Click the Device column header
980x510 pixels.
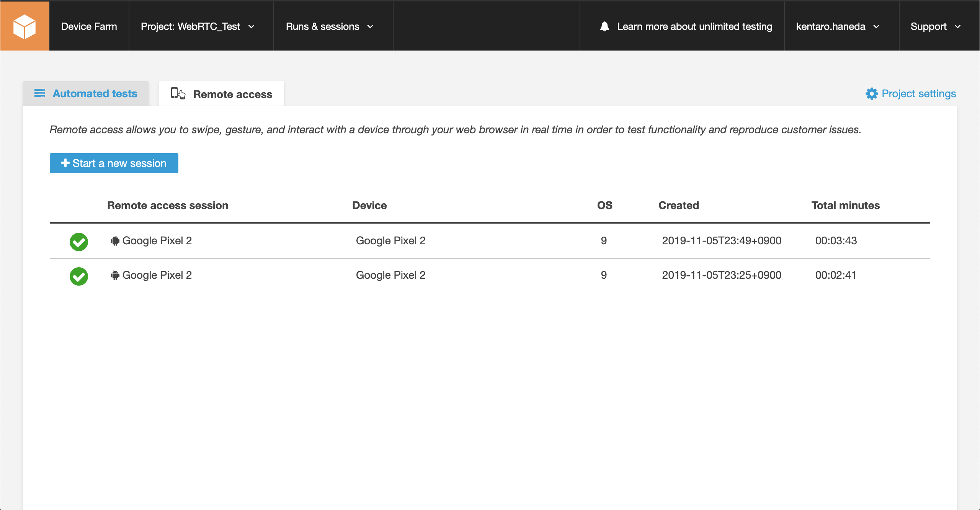pos(369,205)
